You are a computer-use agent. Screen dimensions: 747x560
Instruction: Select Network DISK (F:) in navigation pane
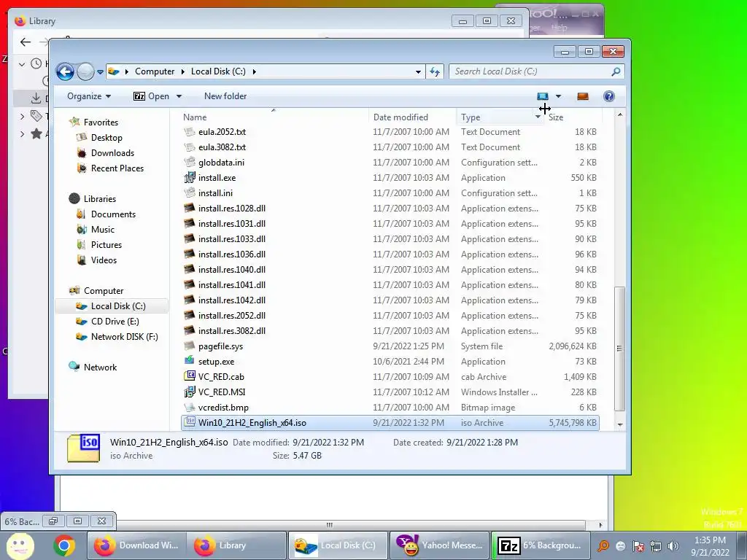124,337
